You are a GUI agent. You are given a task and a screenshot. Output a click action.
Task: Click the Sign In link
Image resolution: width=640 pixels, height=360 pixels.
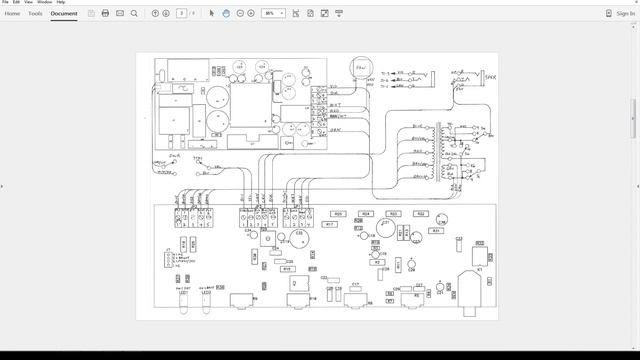tap(625, 13)
